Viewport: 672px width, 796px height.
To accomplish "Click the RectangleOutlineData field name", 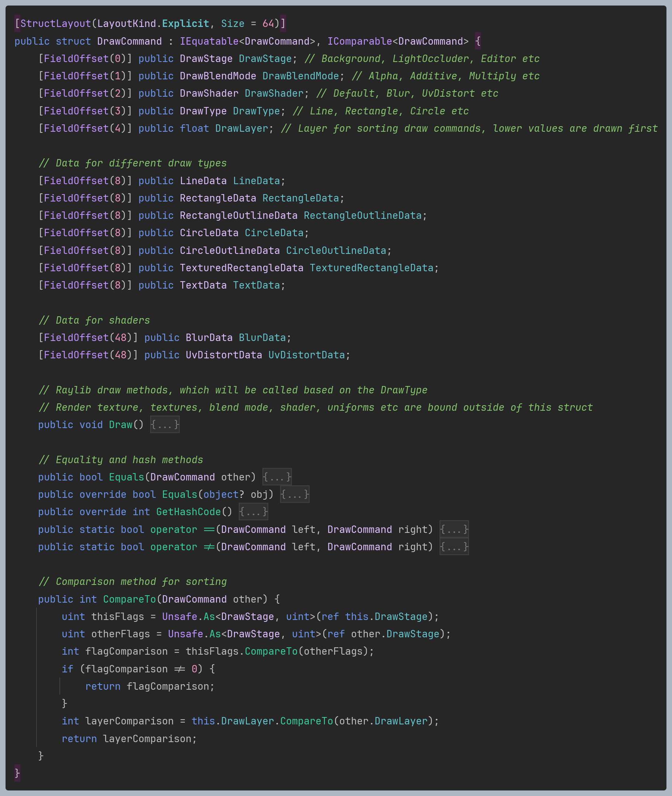I will 363,216.
